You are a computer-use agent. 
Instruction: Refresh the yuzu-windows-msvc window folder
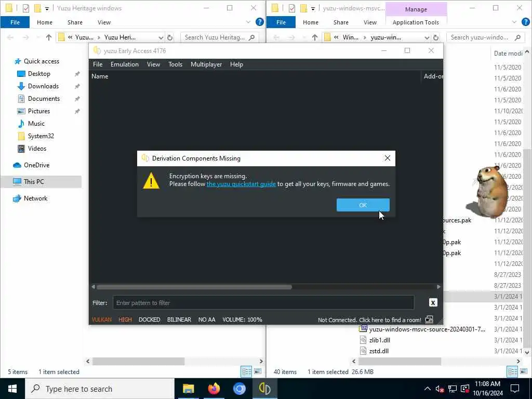click(436, 37)
